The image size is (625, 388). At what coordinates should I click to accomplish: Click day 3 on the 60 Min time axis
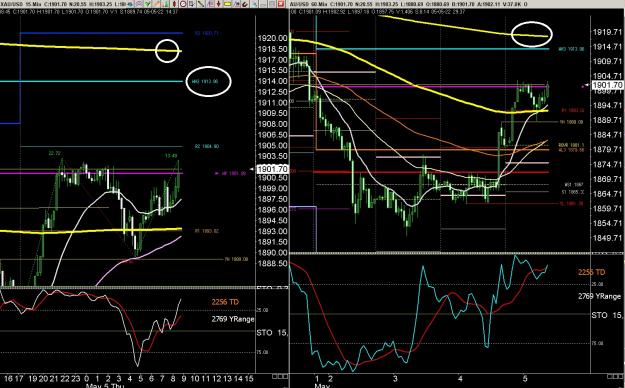click(x=395, y=378)
